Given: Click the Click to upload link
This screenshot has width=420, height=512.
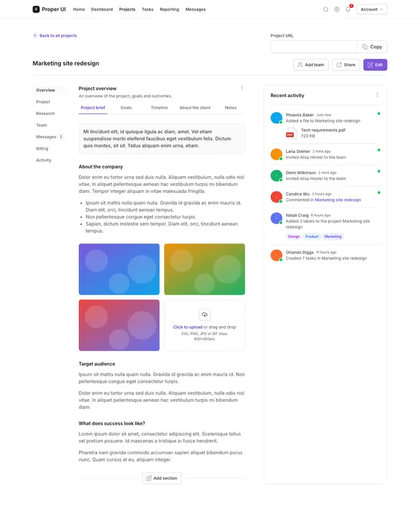Looking at the screenshot, I should [188, 327].
